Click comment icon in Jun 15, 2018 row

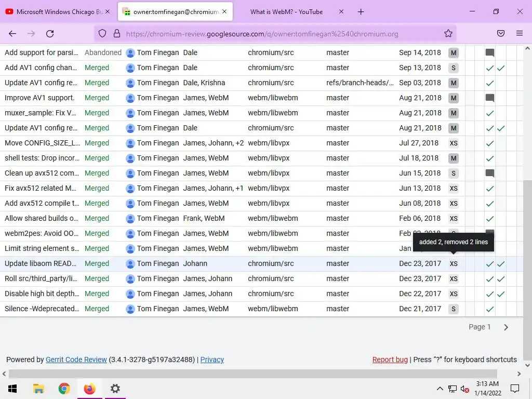[x=489, y=174]
